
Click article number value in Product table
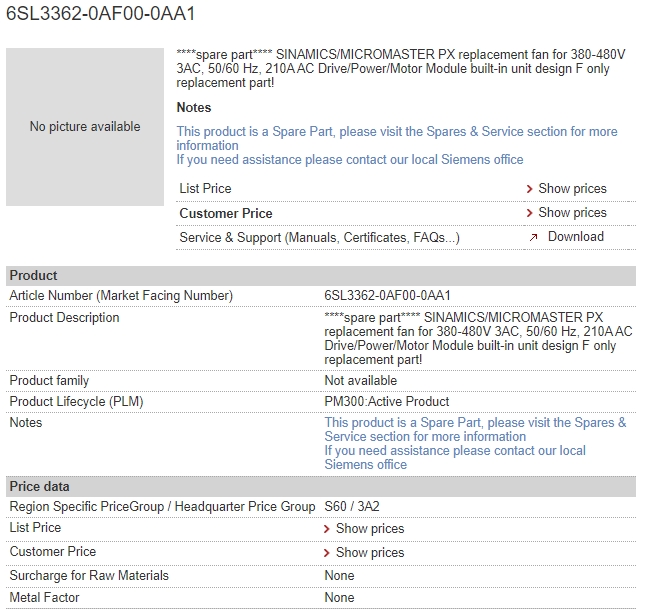tap(387, 296)
